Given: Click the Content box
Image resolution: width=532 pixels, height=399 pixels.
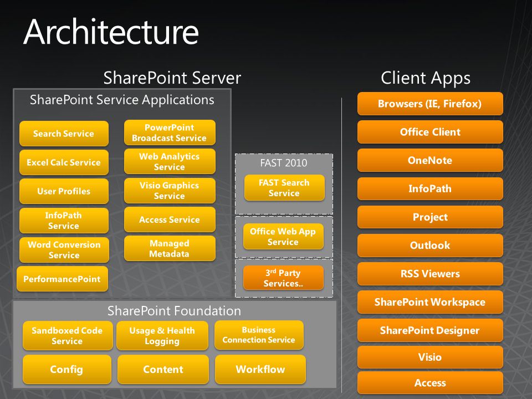Looking at the screenshot, I should tap(163, 369).
